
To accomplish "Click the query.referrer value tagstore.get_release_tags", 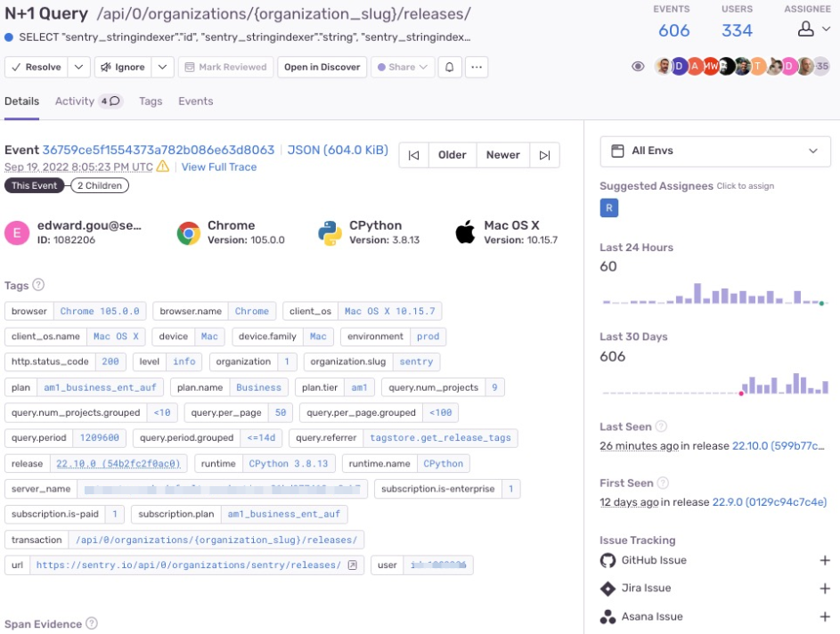I will pyautogui.click(x=440, y=438).
